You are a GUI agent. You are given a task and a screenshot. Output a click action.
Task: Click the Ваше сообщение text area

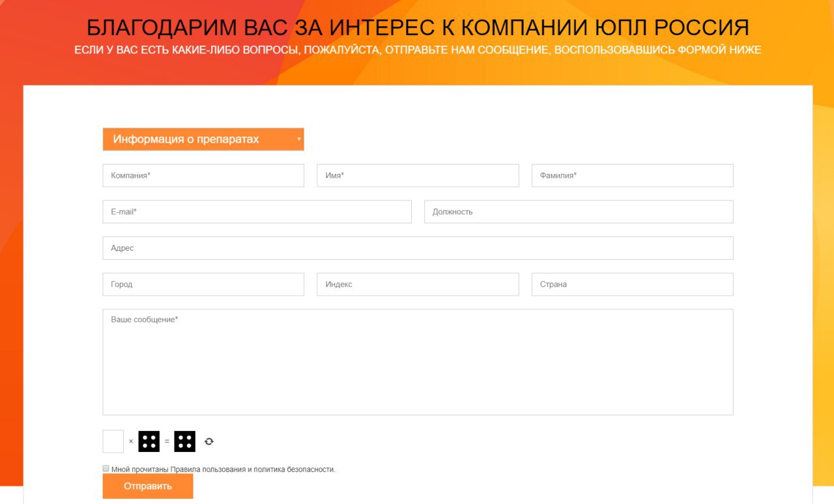tap(418, 362)
